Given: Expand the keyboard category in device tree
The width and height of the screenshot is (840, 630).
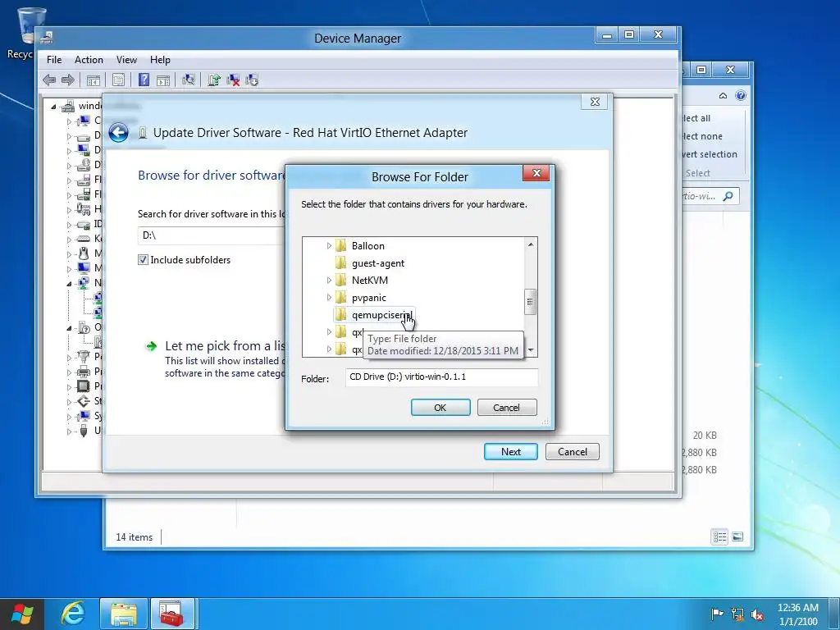Looking at the screenshot, I should pyautogui.click(x=69, y=239).
